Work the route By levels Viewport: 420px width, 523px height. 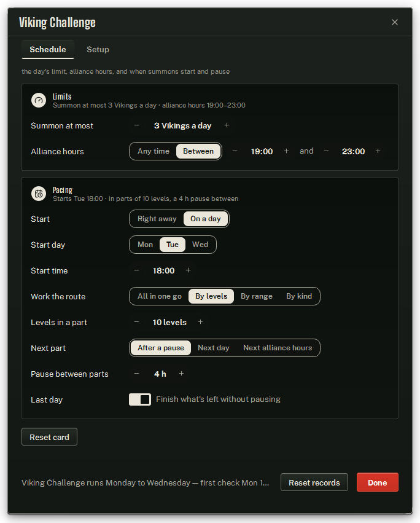(x=211, y=296)
